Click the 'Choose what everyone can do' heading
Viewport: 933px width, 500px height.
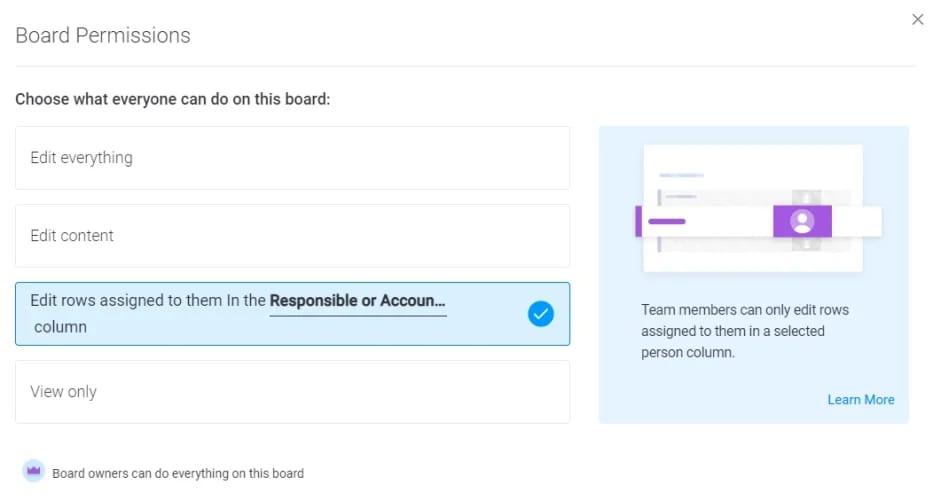(x=173, y=100)
